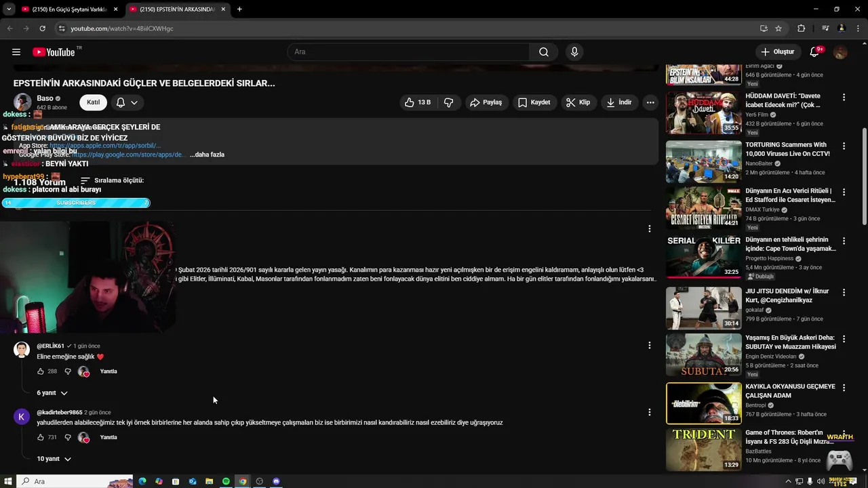
Task: Dislike the @ERLİK61 comment
Action: (x=68, y=371)
